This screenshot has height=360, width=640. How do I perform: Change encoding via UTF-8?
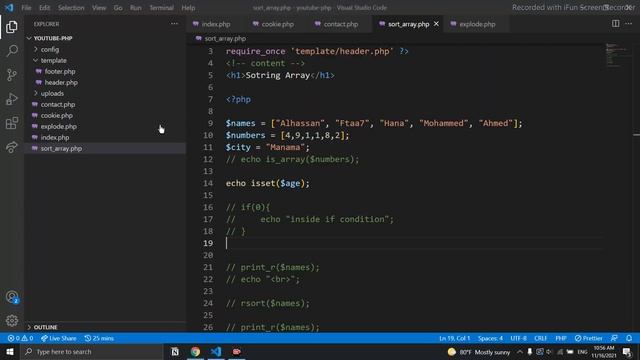(x=519, y=338)
